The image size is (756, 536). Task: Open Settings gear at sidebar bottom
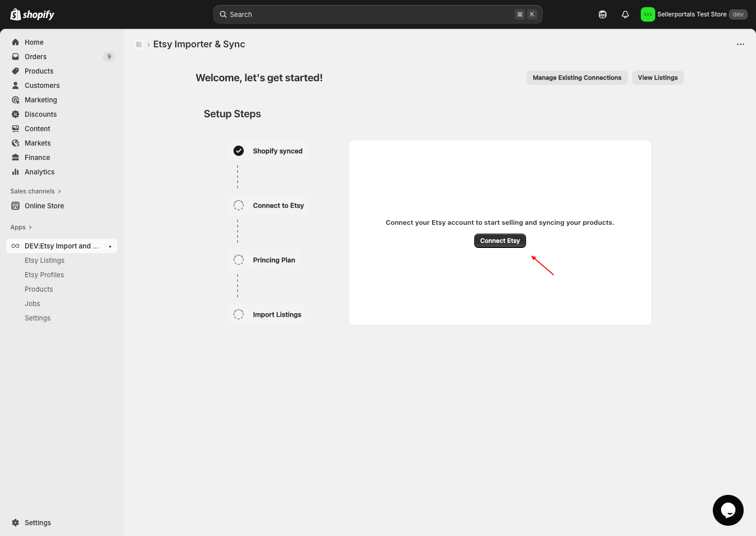pos(15,523)
